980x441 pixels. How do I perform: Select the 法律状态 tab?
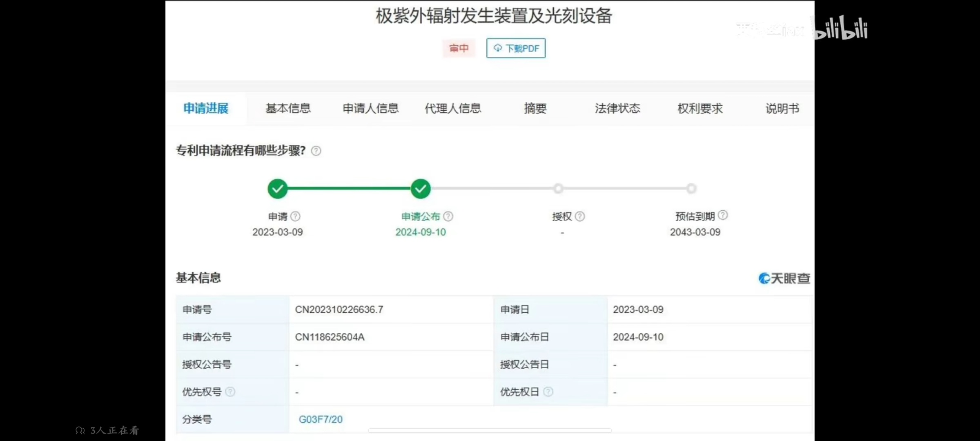click(617, 109)
